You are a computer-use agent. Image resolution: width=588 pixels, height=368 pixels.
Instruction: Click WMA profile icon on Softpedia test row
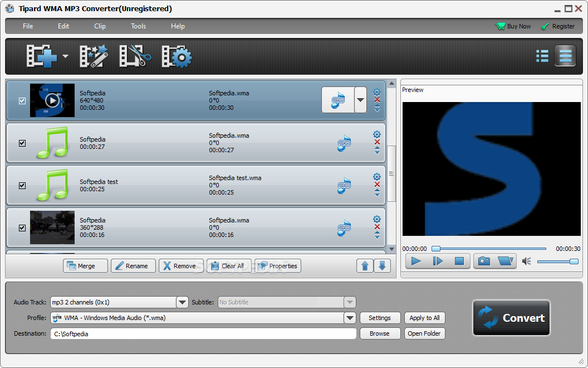pyautogui.click(x=344, y=185)
